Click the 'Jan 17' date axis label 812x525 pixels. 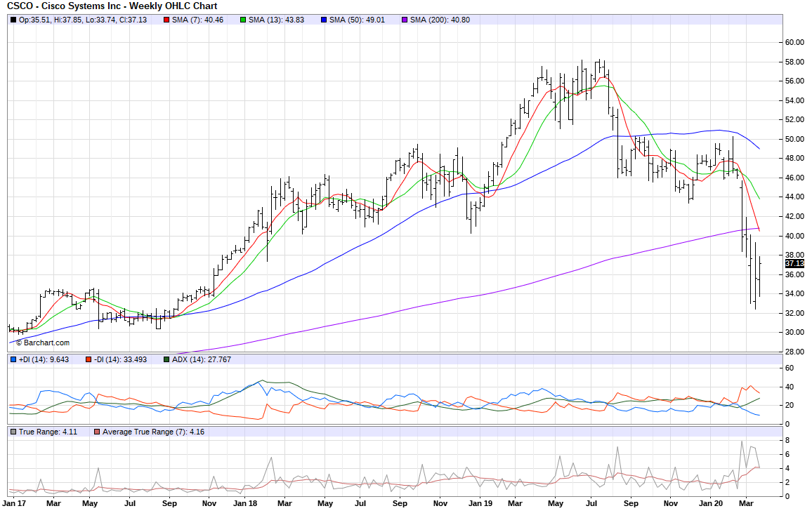(x=14, y=503)
